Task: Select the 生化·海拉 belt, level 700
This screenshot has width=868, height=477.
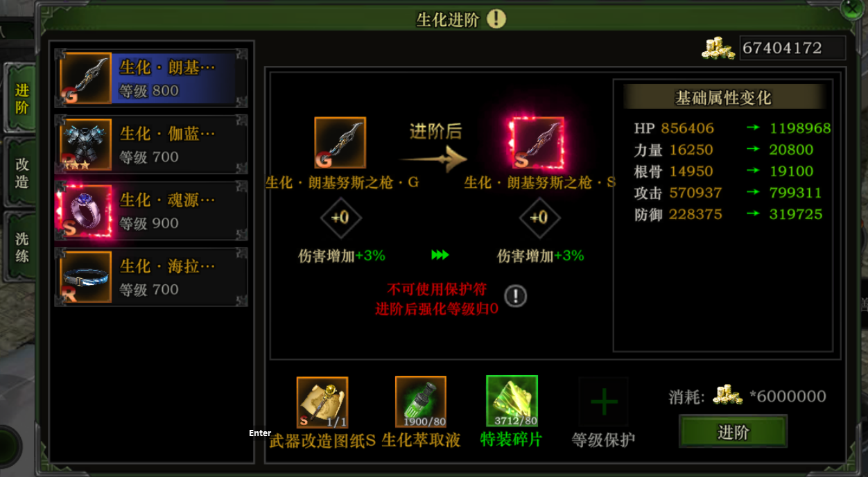Action: coord(151,277)
